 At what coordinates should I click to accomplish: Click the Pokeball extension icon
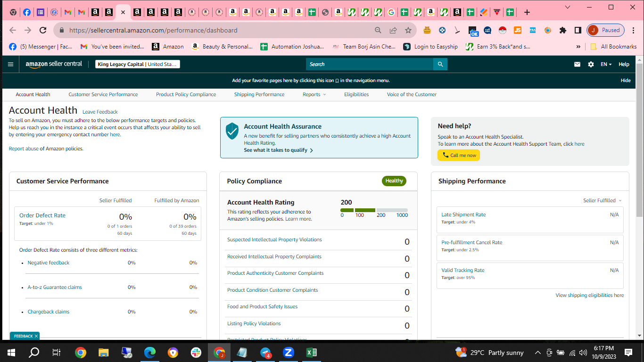503,30
